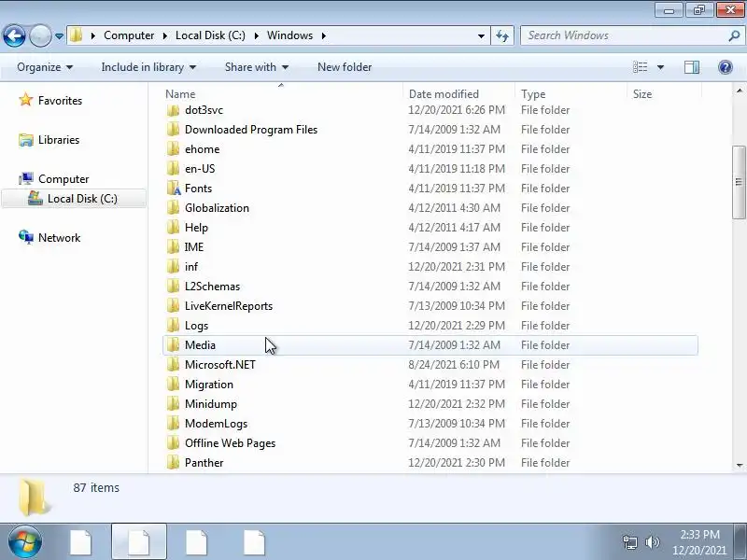Image resolution: width=747 pixels, height=560 pixels.
Task: Expand arrow between Computer and Local Disk
Action: click(x=165, y=35)
